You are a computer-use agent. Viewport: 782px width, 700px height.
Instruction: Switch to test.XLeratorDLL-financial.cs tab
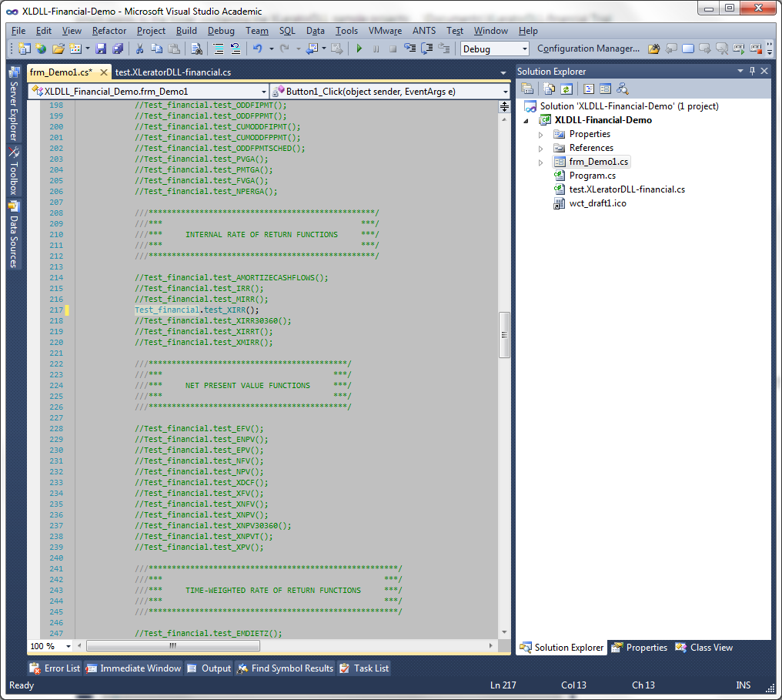pos(173,72)
